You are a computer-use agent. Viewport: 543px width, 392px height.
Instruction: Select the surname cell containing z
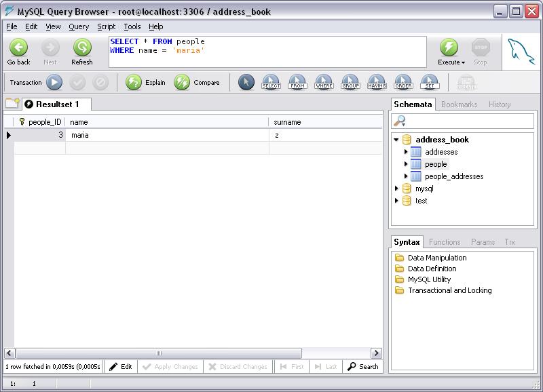coord(326,135)
